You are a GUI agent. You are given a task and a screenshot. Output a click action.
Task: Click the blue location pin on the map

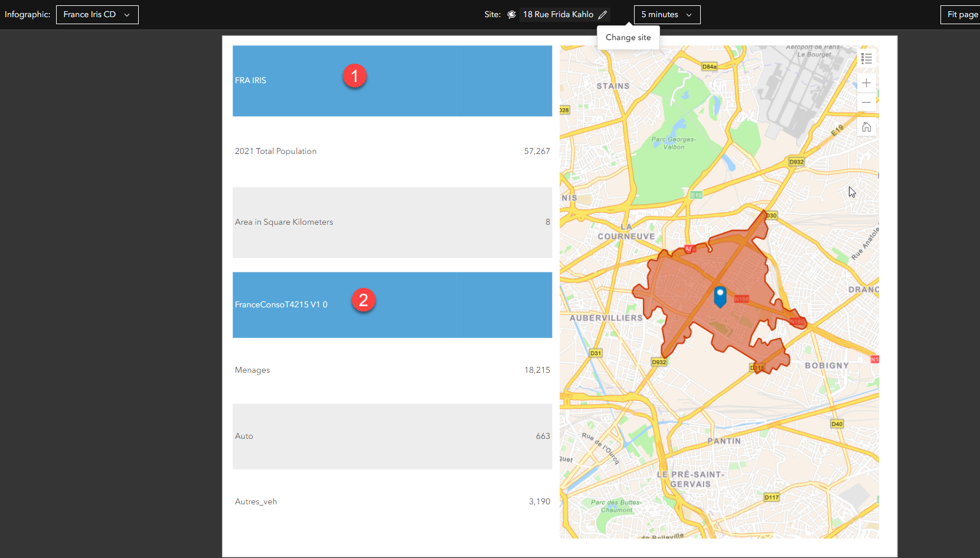click(x=720, y=295)
